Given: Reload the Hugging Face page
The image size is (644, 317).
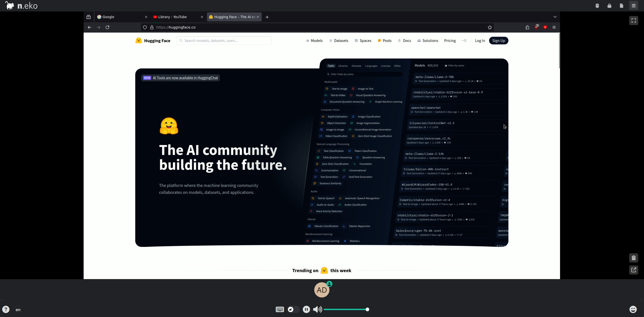Looking at the screenshot, I should 108,27.
